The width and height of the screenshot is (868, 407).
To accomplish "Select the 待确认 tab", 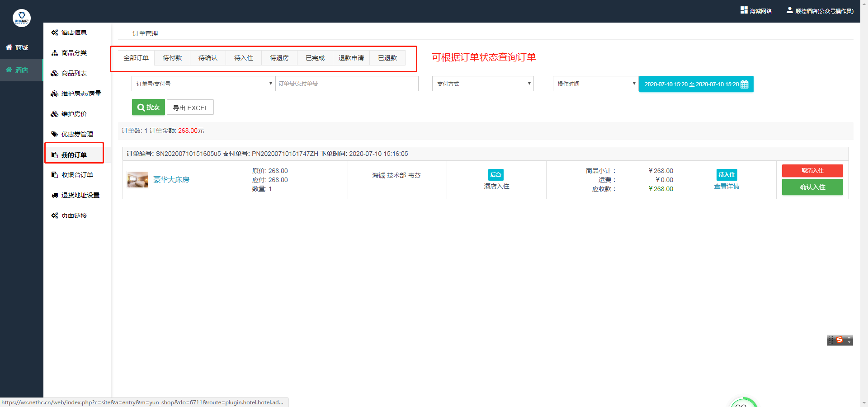I will pyautogui.click(x=208, y=58).
